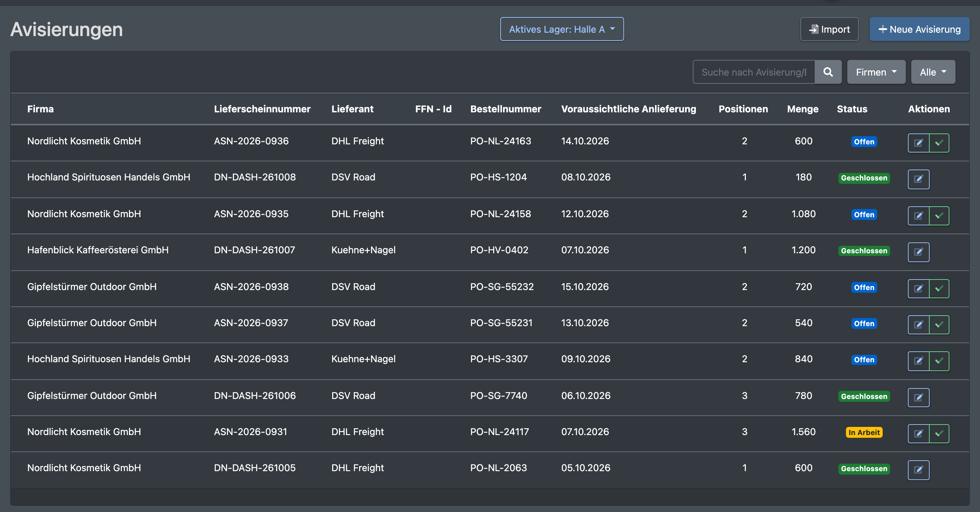Edit the ASN-2026-0937 entry

(x=918, y=325)
